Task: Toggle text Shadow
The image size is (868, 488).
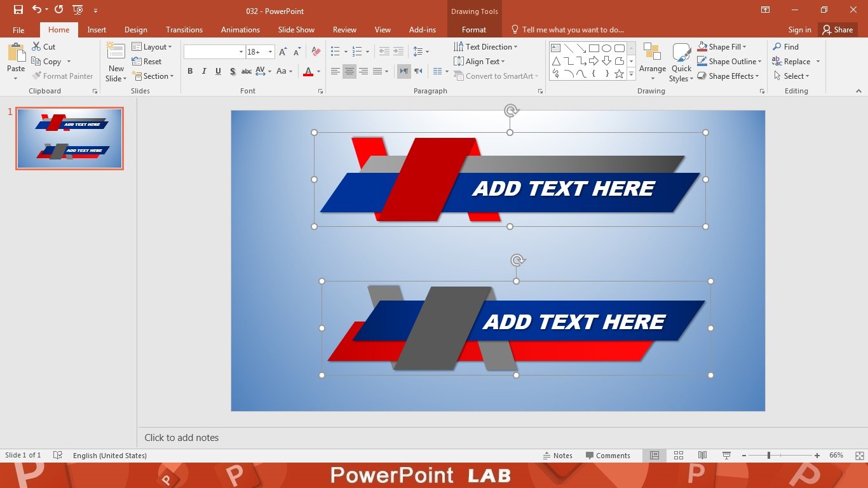Action: 233,71
